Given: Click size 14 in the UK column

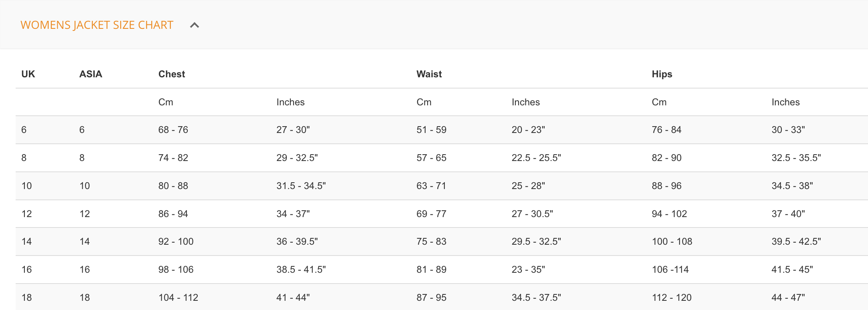Looking at the screenshot, I should (x=27, y=242).
